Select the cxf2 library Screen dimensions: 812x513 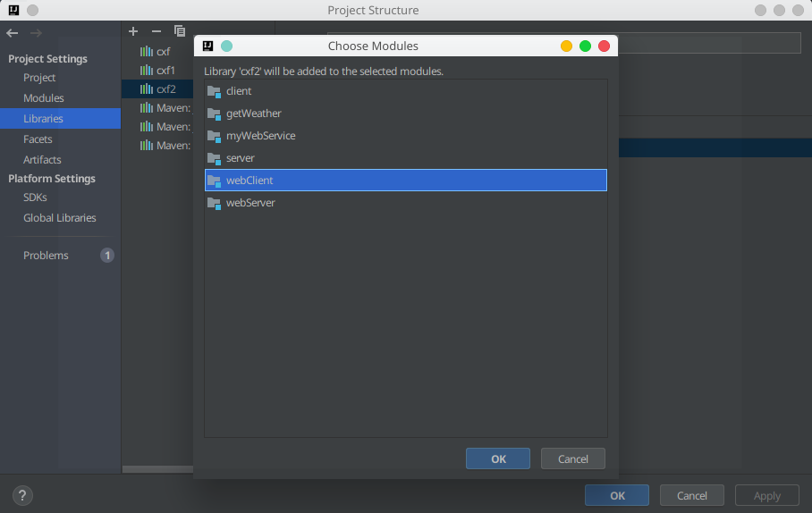(157, 89)
